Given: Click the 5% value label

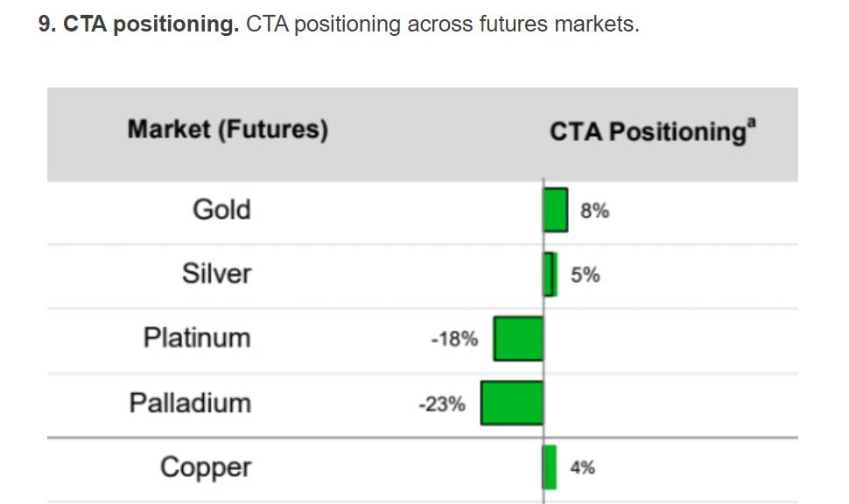Looking at the screenshot, I should tap(586, 276).
